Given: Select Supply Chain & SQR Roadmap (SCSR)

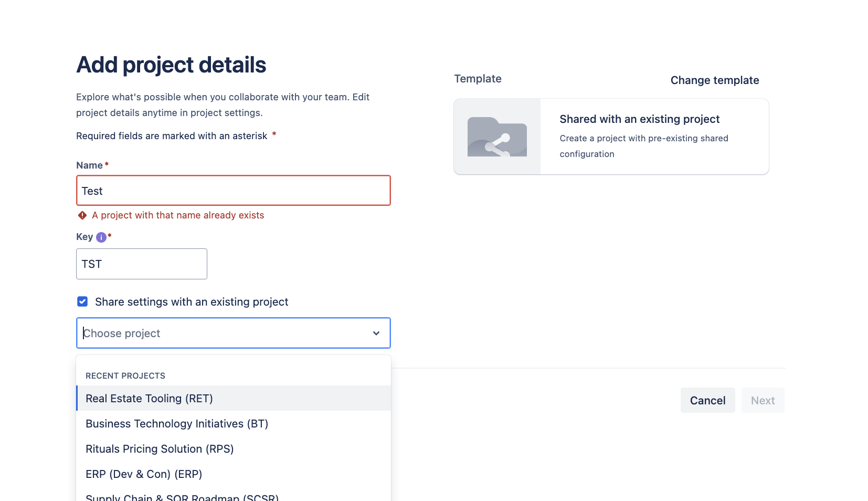Looking at the screenshot, I should [182, 496].
